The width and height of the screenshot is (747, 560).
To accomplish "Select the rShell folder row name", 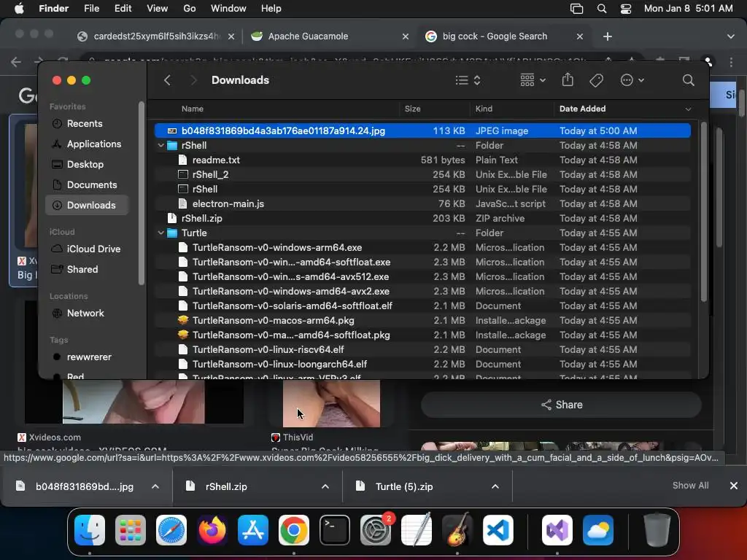I will pos(194,145).
